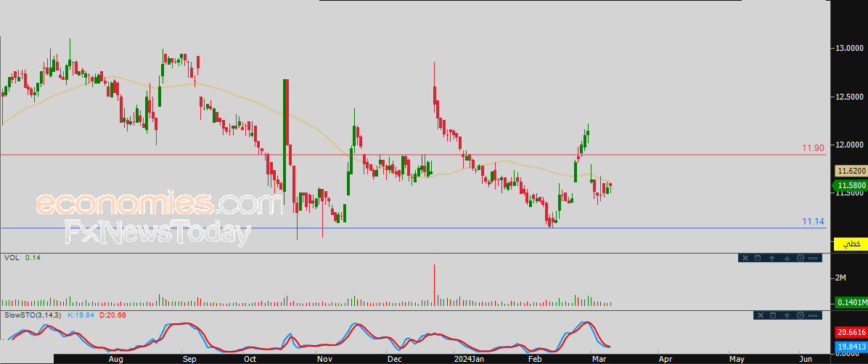The image size is (868, 364).
Task: Close the VOL indicator panel
Action: point(745,258)
